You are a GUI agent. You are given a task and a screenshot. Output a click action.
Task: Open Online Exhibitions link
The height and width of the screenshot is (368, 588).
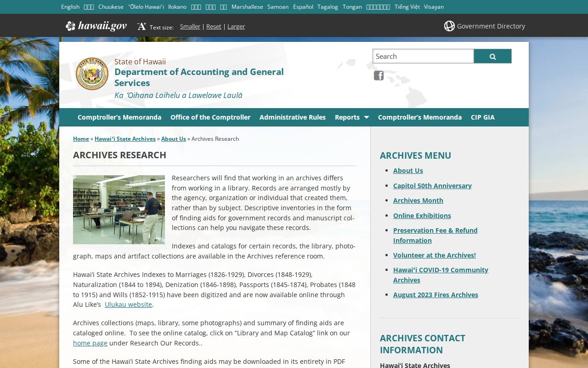pos(422,215)
